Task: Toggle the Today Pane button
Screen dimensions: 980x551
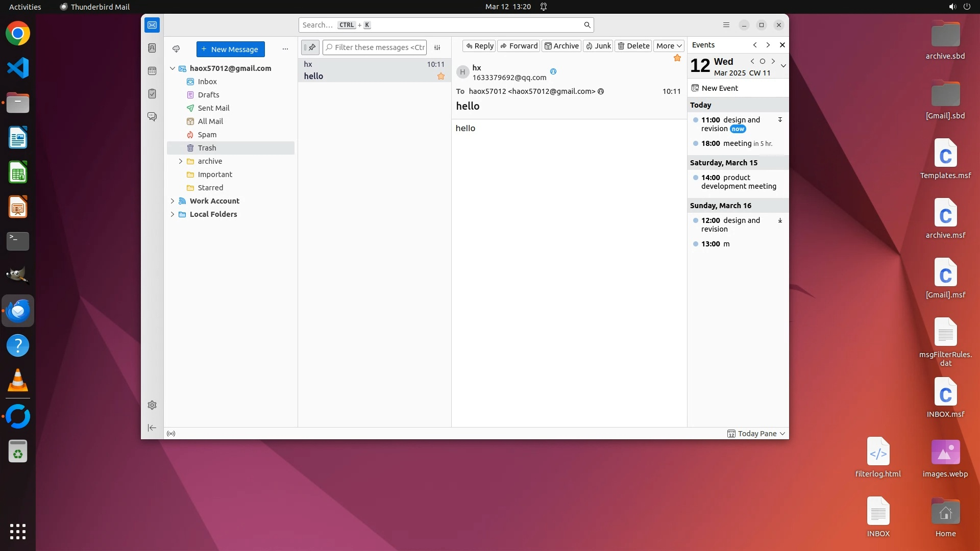Action: point(756,434)
